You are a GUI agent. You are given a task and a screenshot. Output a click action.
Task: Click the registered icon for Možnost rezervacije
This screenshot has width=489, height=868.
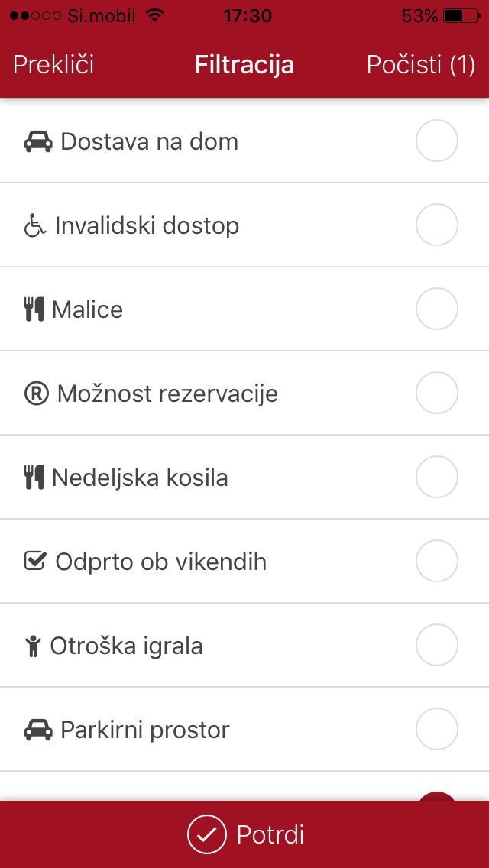pos(37,394)
